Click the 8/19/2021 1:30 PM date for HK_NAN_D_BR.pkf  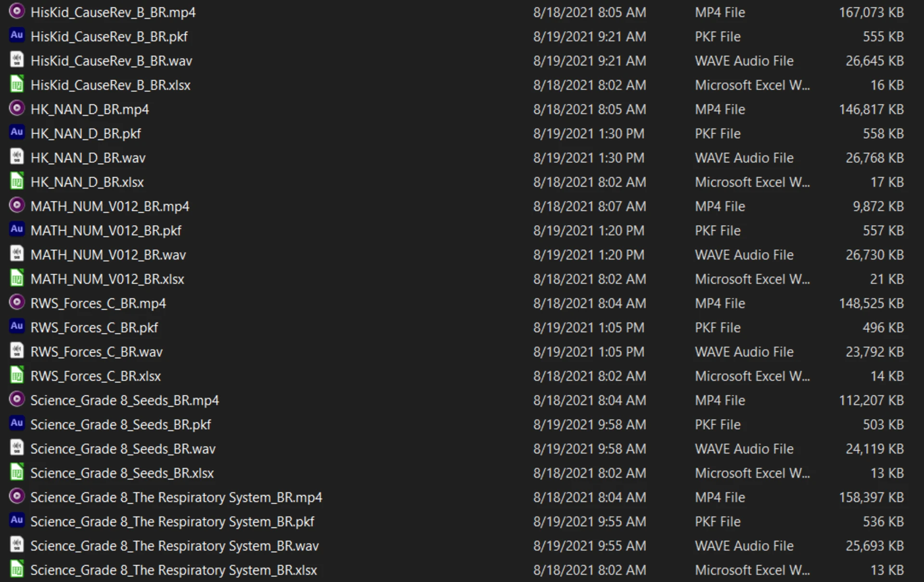pyautogui.click(x=589, y=134)
